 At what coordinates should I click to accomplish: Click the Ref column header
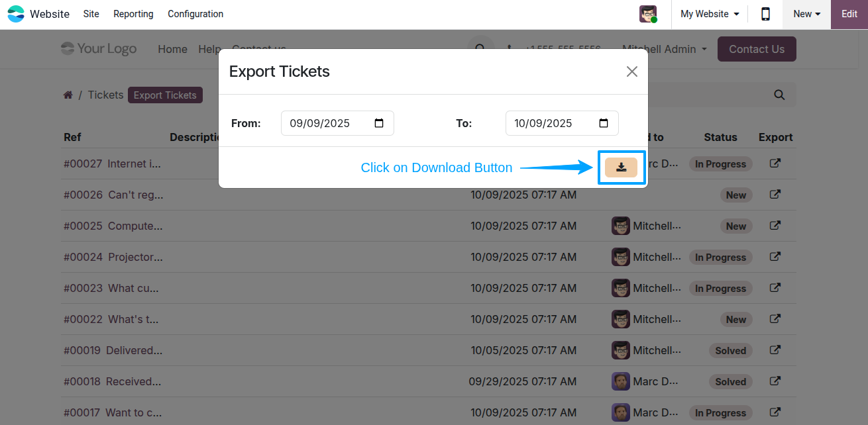(x=72, y=137)
